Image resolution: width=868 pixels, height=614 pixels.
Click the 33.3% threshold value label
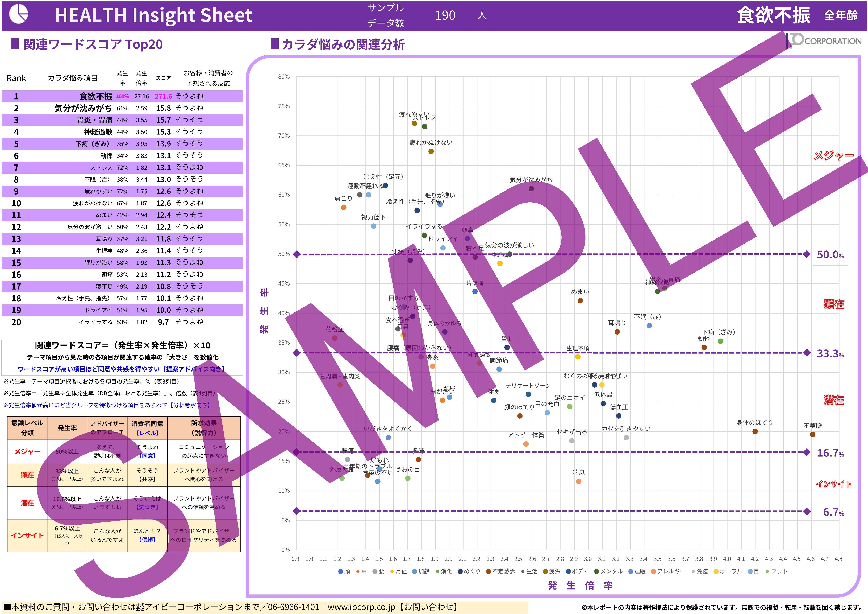coord(830,354)
